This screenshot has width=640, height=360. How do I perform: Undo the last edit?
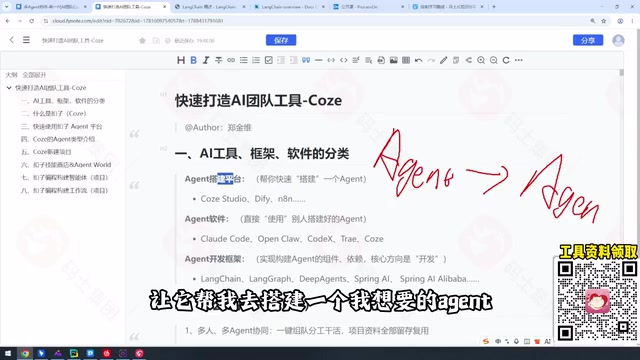click(x=418, y=60)
